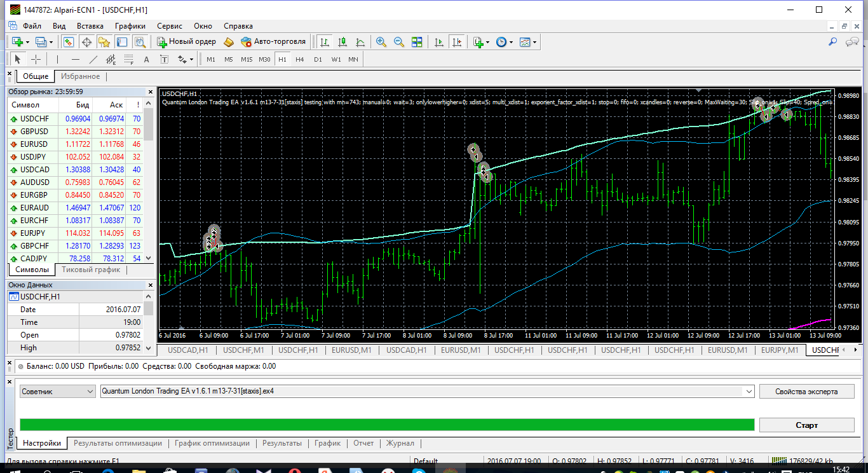Switch to the Журнал tab
Image resolution: width=868 pixels, height=473 pixels.
pos(401,443)
